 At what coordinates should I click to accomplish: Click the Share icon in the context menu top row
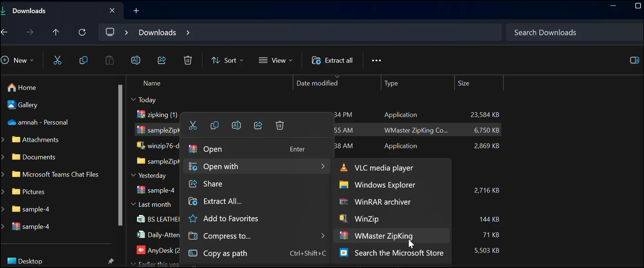[x=258, y=126]
